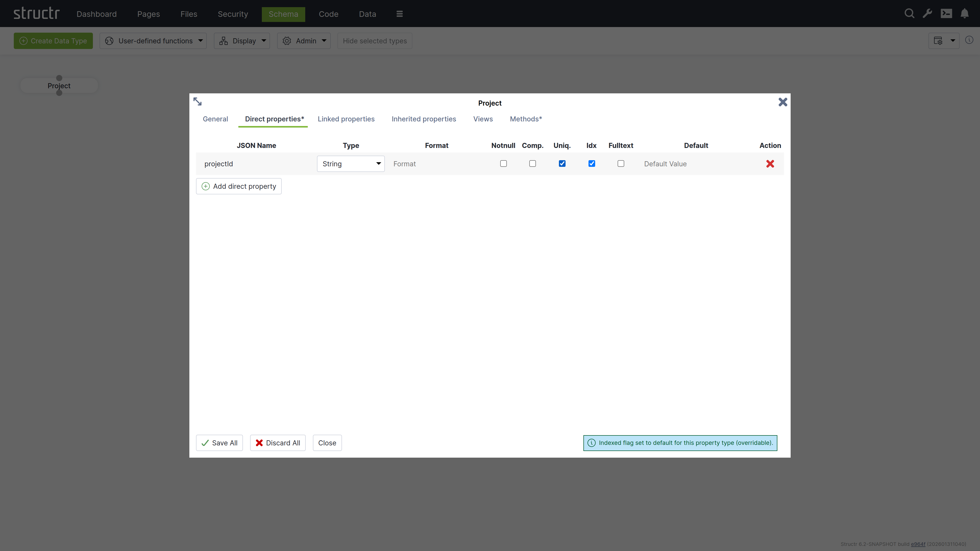Click the layout settings icon in the toolbar
Screen dimensions: 980x551
tap(939, 40)
